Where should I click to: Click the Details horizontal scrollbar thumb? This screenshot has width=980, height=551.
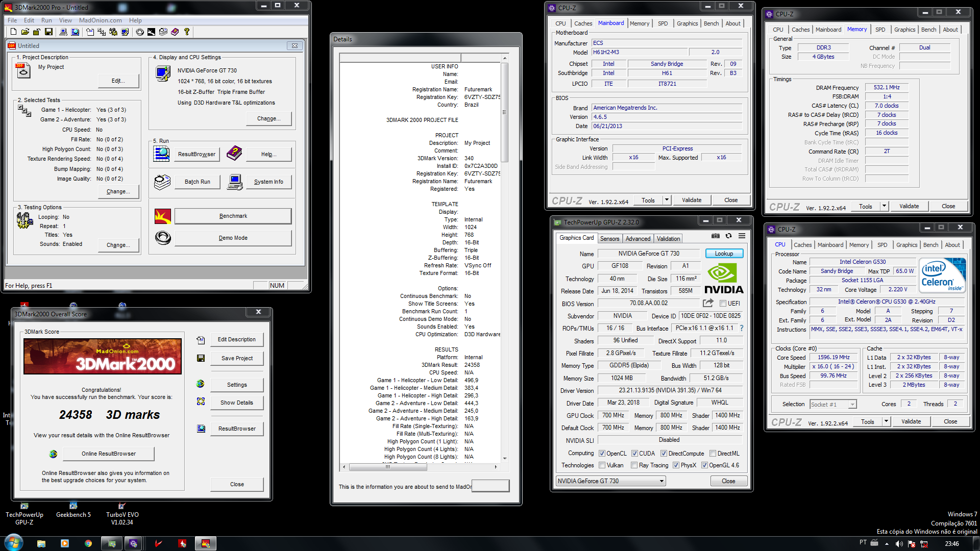(x=387, y=467)
